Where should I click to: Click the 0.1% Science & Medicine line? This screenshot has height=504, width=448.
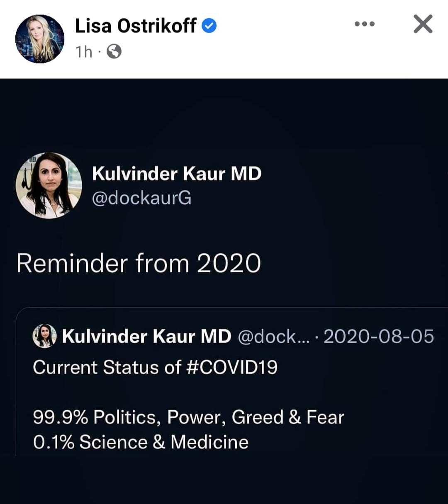pos(141,442)
